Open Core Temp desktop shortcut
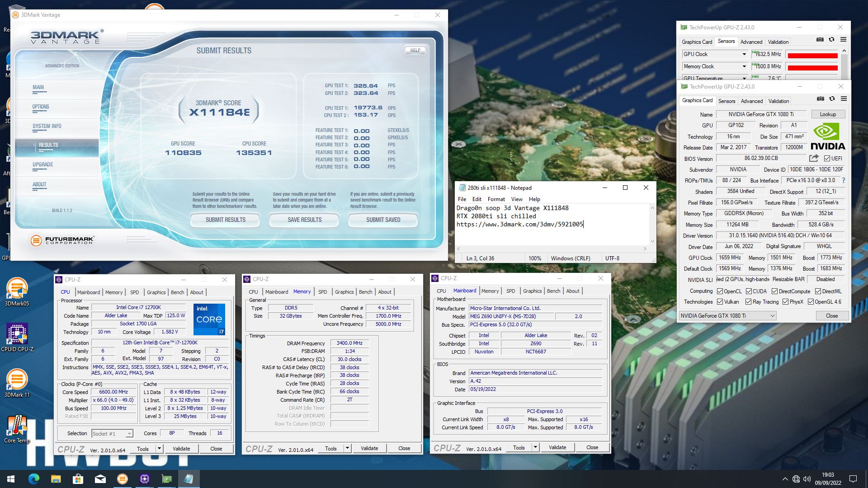868x488 pixels. [17, 429]
